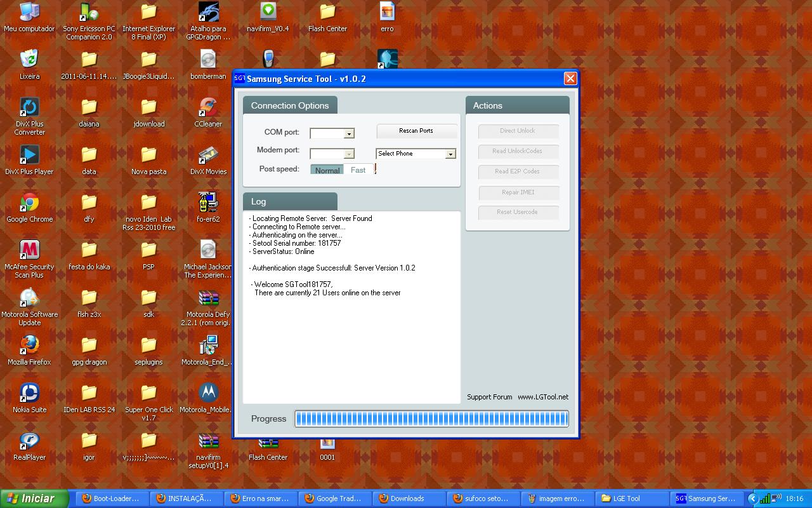
Task: Switch to INSTALAÇÃ... Firefox taskbar item
Action: pyautogui.click(x=187, y=498)
